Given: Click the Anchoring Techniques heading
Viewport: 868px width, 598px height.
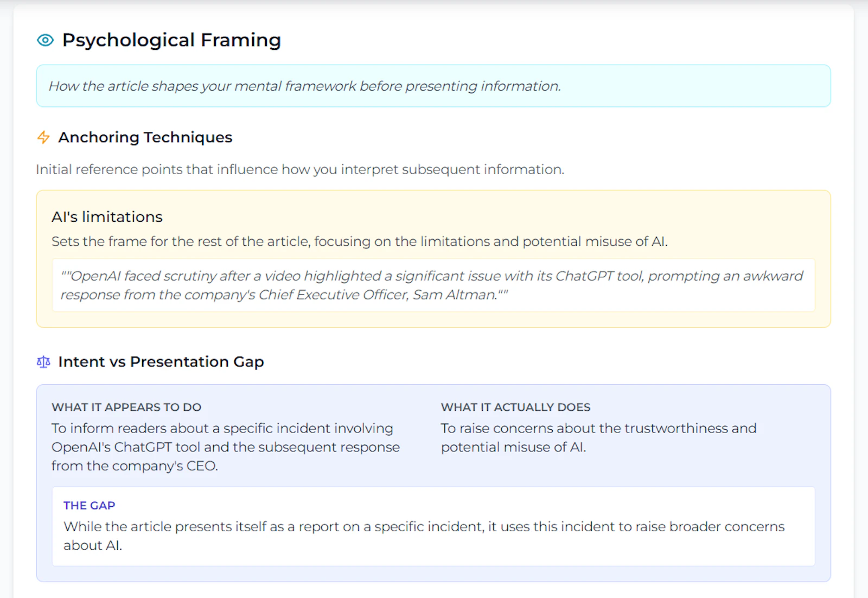Looking at the screenshot, I should tap(145, 137).
